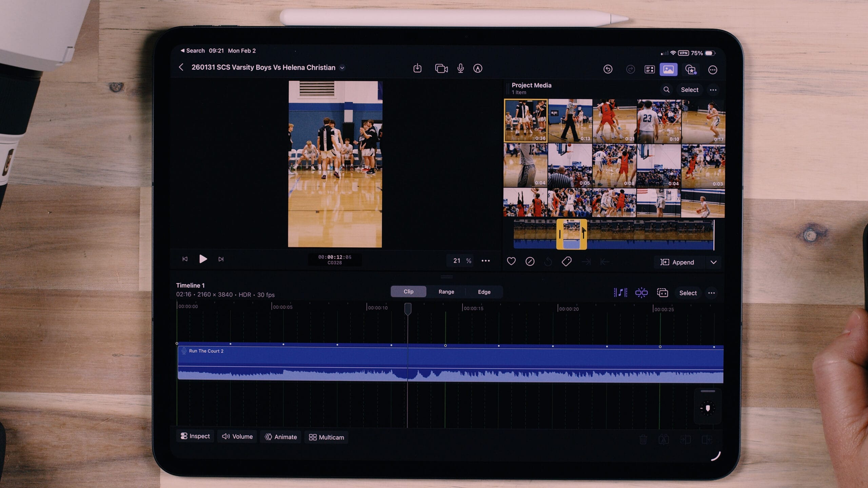Search project media magnifier icon
Screen dimensions: 868x488
[666, 89]
